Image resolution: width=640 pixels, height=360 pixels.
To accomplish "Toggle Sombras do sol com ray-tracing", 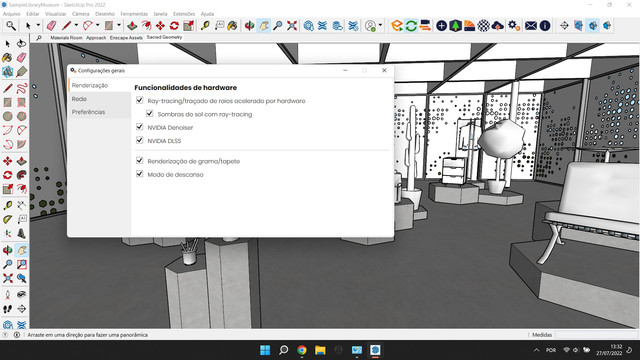I will (150, 113).
